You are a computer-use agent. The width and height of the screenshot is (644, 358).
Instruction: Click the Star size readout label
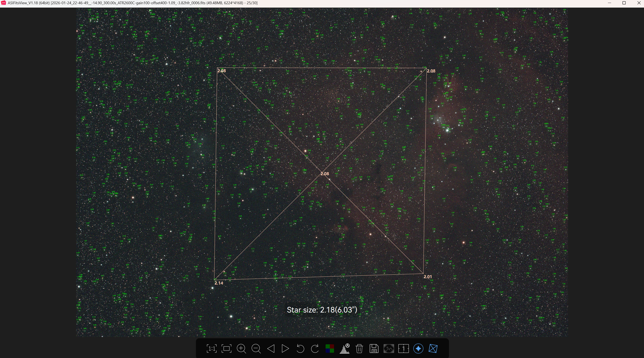tap(322, 310)
